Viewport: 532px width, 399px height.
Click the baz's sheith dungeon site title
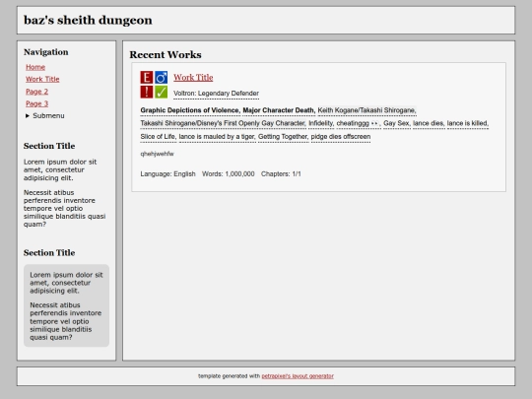click(x=88, y=21)
